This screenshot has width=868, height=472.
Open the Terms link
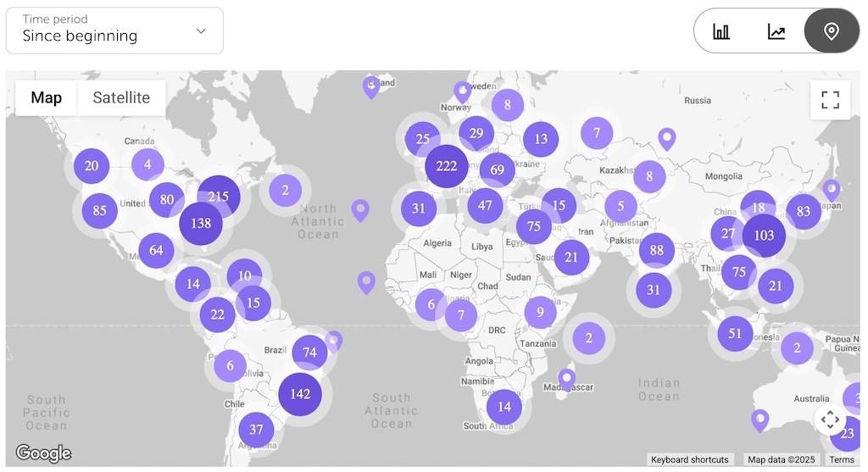[842, 459]
